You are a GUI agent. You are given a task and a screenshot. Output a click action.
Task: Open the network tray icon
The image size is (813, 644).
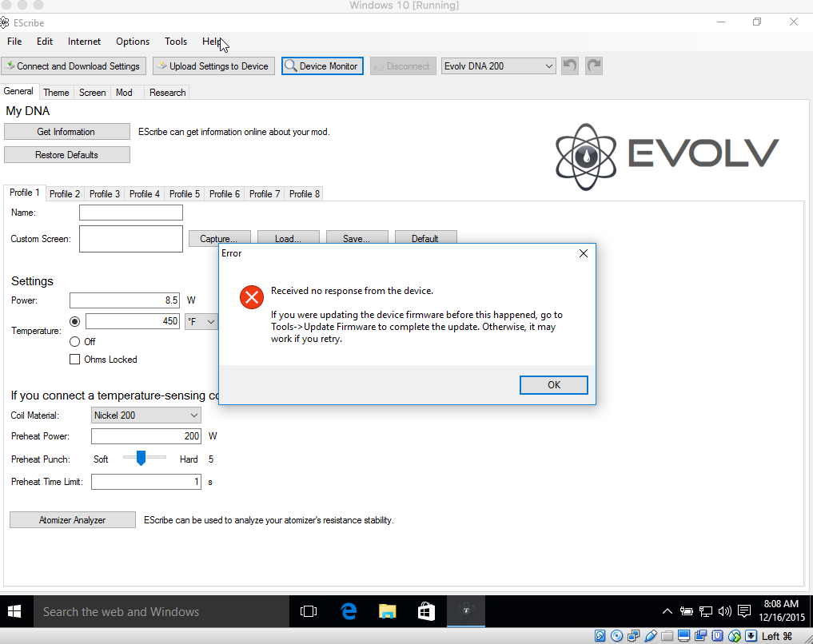coord(706,611)
